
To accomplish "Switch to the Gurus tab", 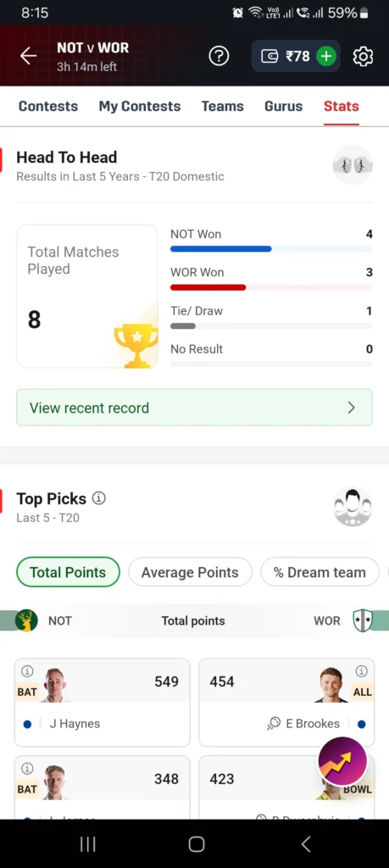I will [x=283, y=106].
